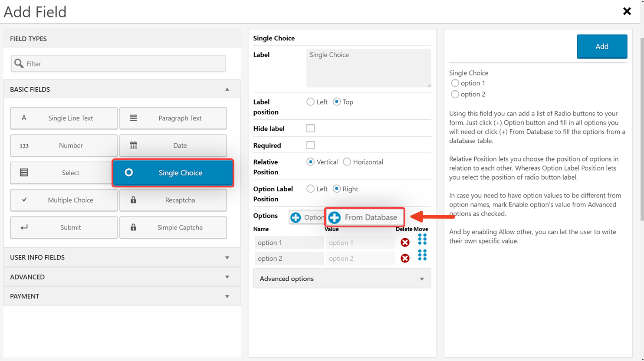
Task: Click the Add button
Action: pos(602,46)
